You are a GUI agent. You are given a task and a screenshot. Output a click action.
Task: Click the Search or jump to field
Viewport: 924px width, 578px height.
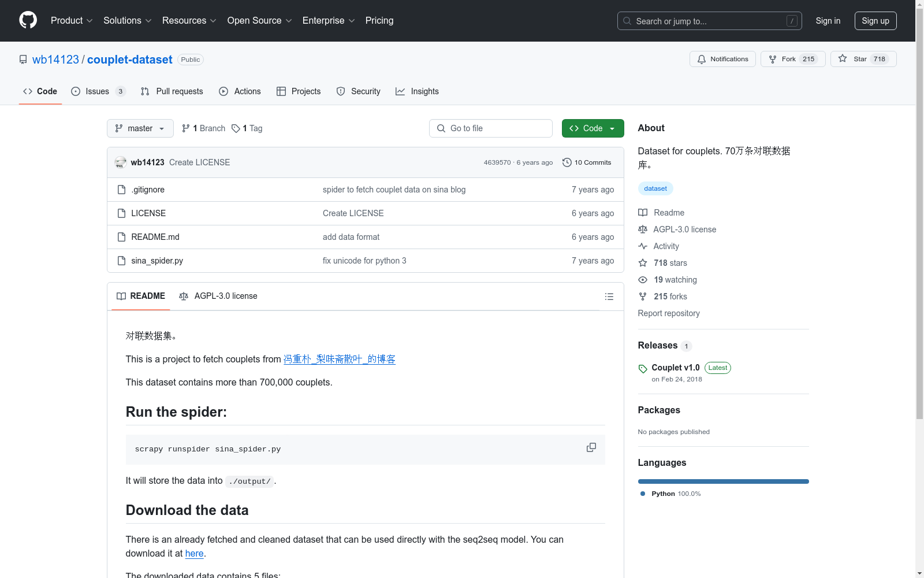pos(710,21)
